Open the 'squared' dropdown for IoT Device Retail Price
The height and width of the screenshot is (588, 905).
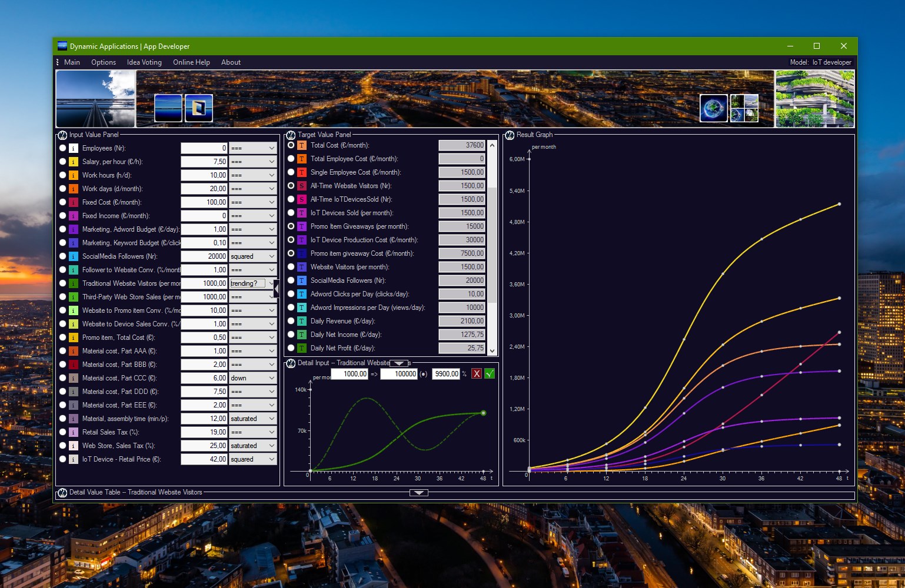[x=252, y=459]
